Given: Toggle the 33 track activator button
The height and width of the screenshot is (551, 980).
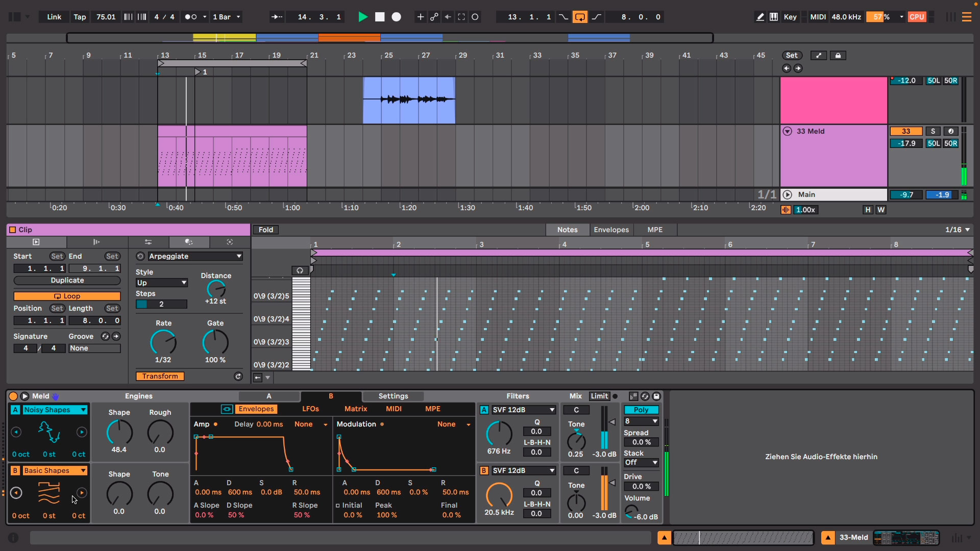Looking at the screenshot, I should [906, 131].
